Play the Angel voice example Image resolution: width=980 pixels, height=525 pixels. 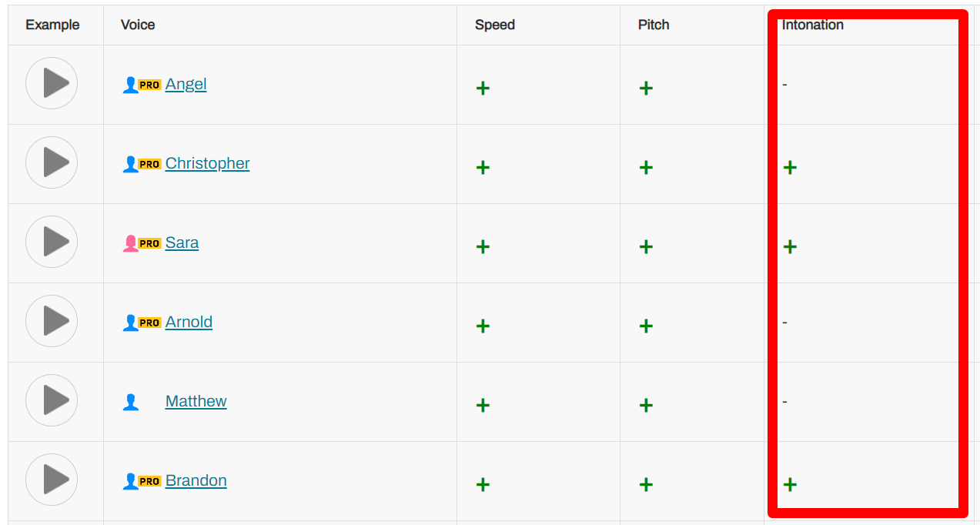52,83
